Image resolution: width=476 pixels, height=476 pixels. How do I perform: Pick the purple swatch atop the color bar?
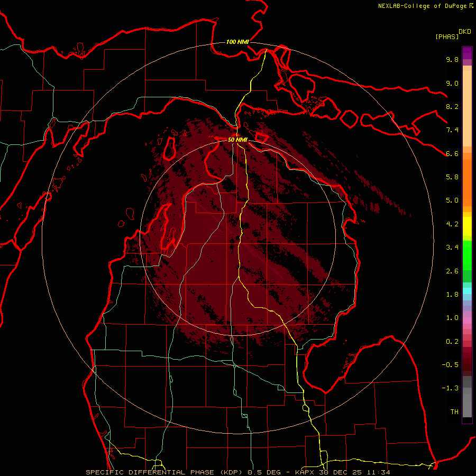tap(467, 53)
